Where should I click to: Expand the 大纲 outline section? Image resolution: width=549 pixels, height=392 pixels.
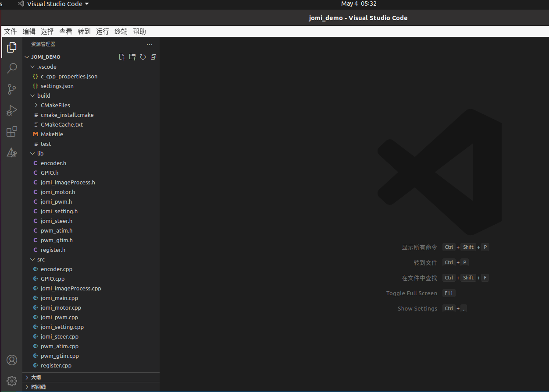click(91, 377)
